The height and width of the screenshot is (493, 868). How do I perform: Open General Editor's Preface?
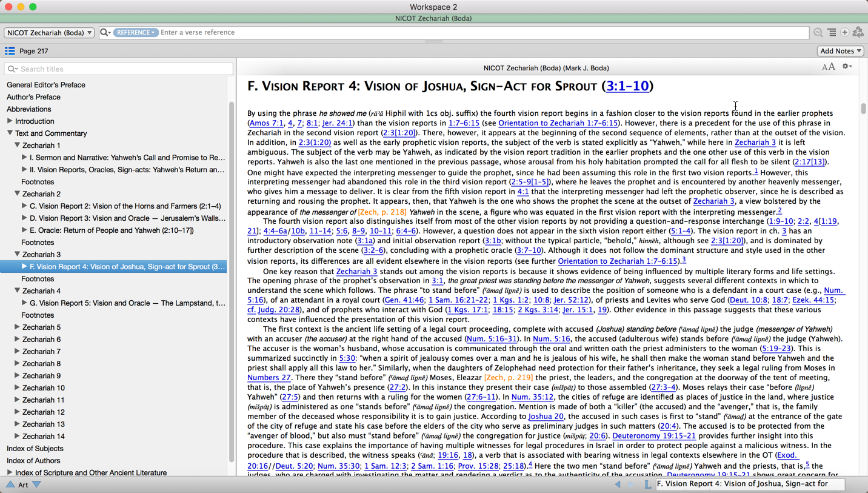coord(46,85)
